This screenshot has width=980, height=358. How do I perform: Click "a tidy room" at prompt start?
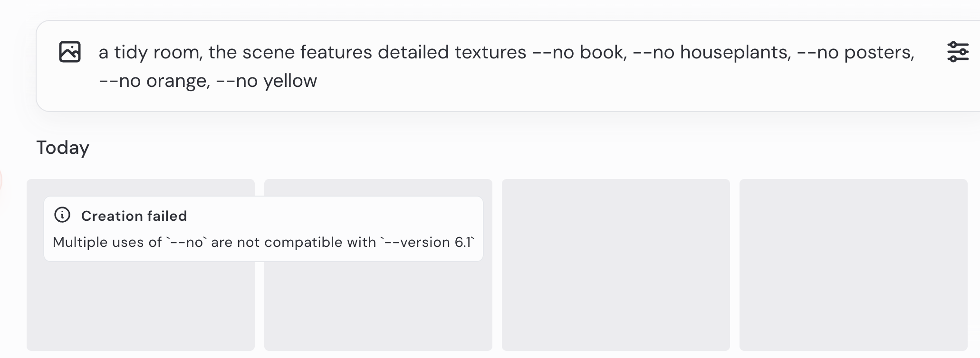[150, 52]
